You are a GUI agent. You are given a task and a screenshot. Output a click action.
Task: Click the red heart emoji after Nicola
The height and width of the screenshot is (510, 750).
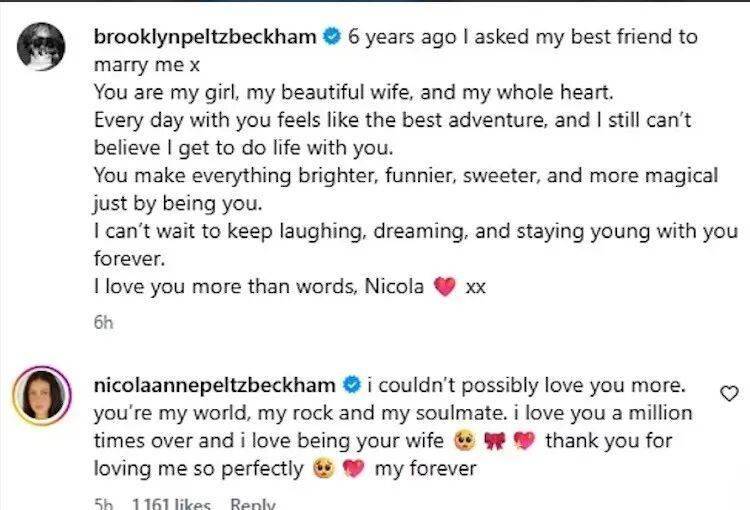[444, 287]
